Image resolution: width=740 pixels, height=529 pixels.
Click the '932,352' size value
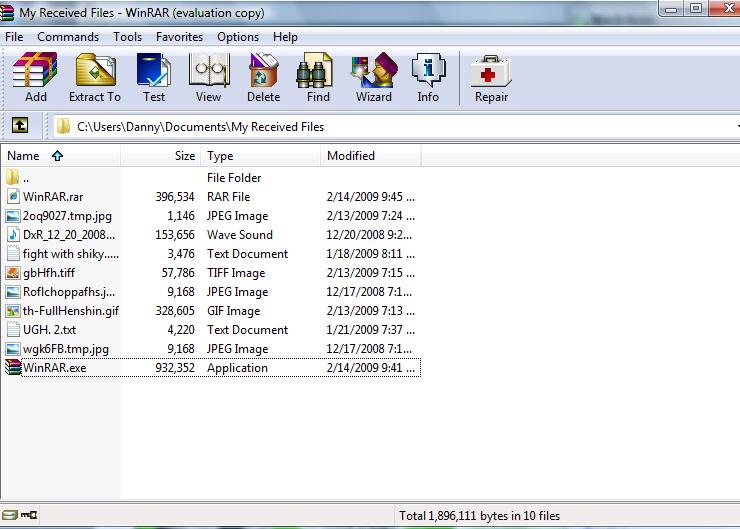[175, 368]
